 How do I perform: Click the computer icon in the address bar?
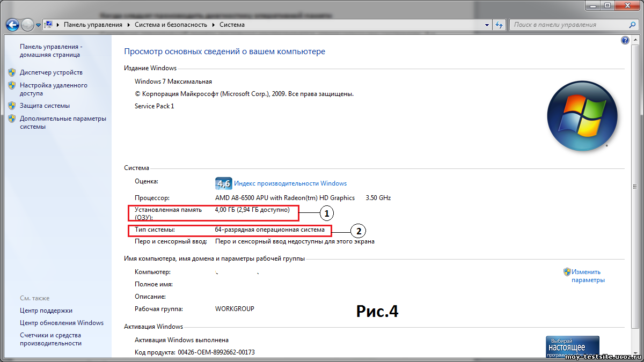(x=48, y=25)
